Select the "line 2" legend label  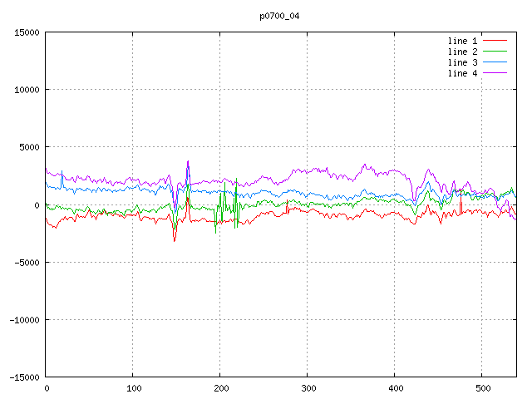[462, 52]
